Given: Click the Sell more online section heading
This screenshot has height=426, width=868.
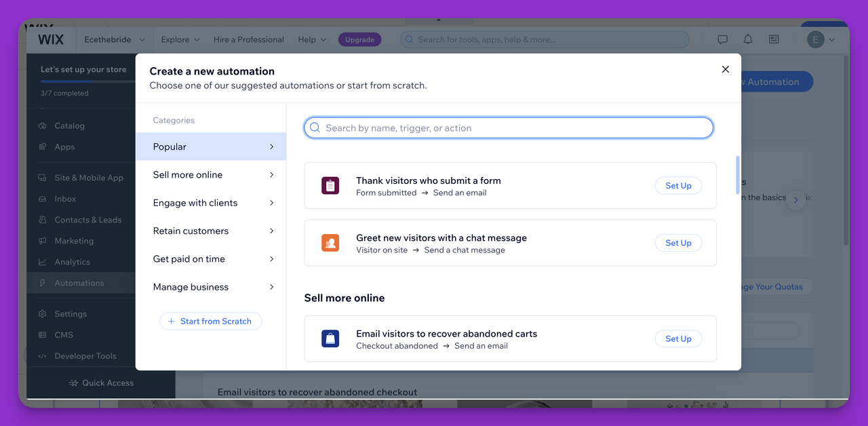Looking at the screenshot, I should click(x=344, y=298).
